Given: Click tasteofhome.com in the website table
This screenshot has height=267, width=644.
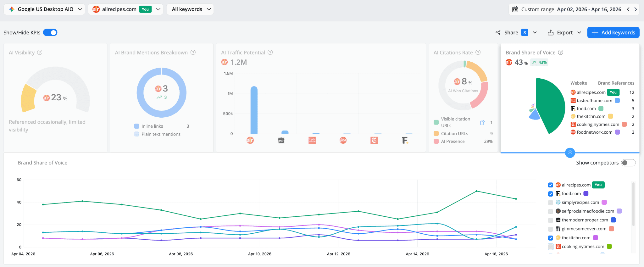Looking at the screenshot, I should (x=594, y=101).
